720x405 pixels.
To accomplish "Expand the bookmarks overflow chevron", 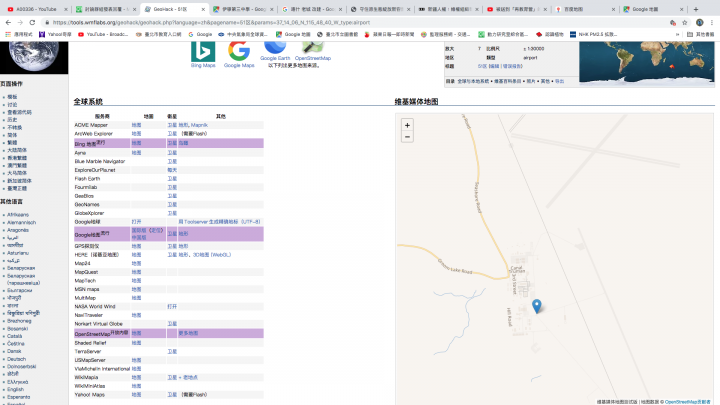I will click(677, 34).
